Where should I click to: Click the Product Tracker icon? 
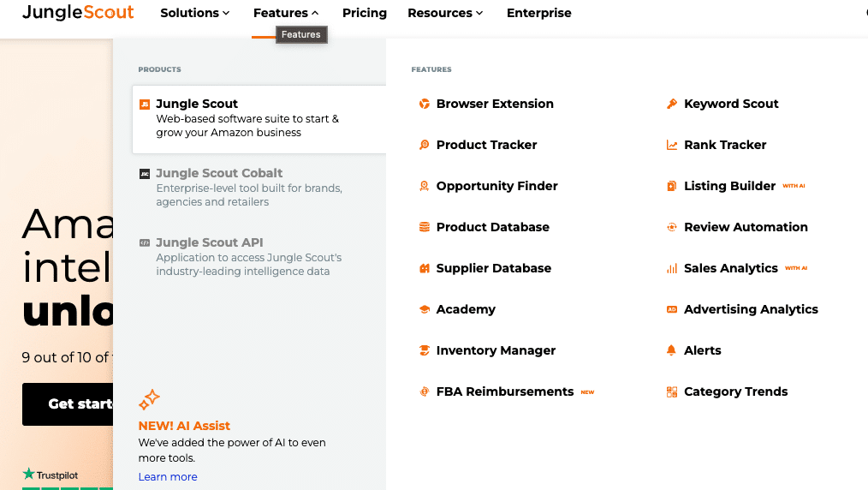coord(424,145)
